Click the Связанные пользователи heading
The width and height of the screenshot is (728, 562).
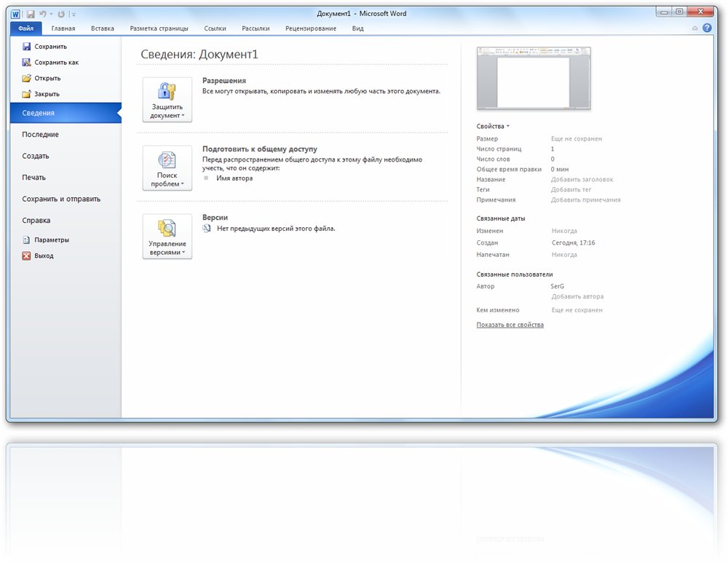point(515,274)
